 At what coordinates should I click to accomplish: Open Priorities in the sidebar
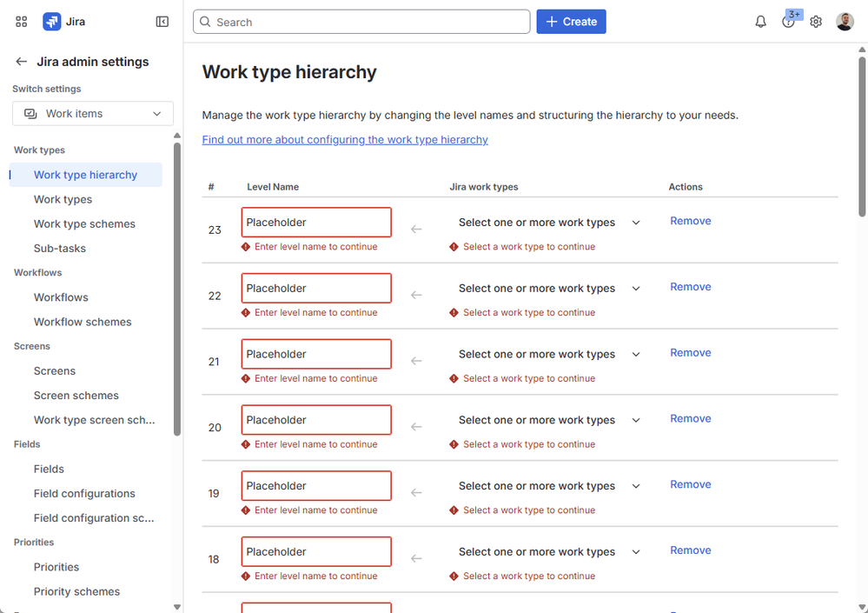(x=56, y=567)
